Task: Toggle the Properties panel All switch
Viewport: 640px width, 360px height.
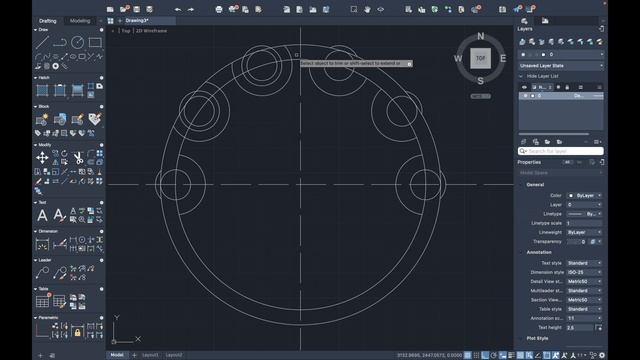Action: 567,162
